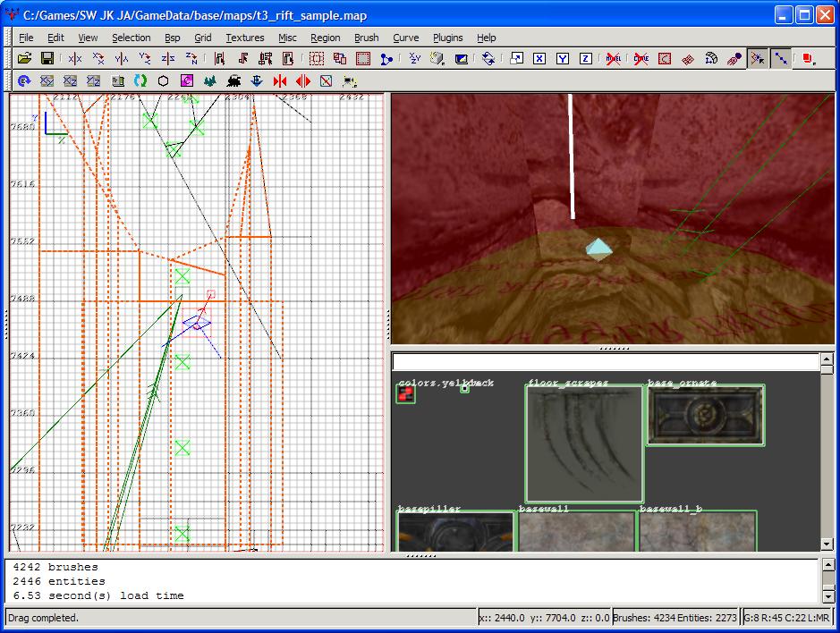This screenshot has width=840, height=633.
Task: Click the camera tracking plugin icon
Action: (349, 80)
